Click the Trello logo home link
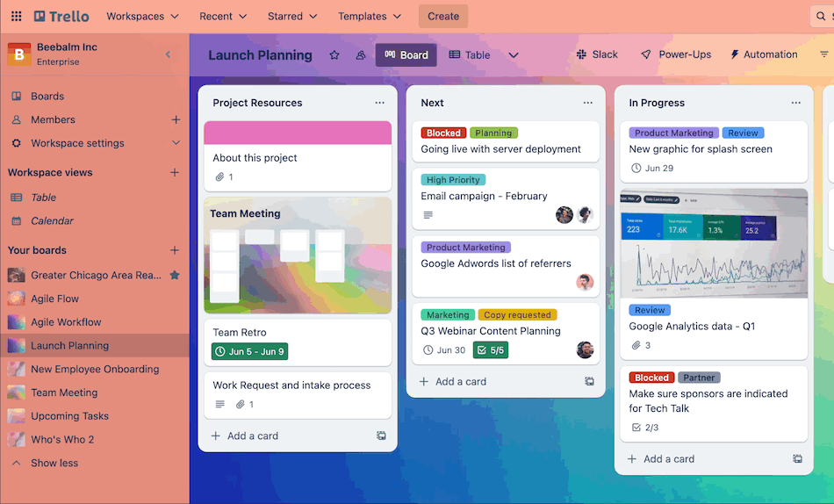 61,16
